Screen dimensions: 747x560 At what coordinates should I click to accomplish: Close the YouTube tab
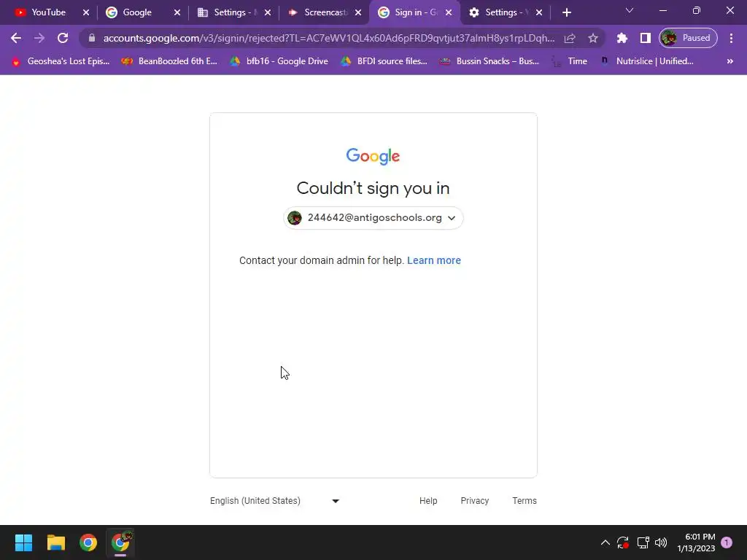pos(86,12)
